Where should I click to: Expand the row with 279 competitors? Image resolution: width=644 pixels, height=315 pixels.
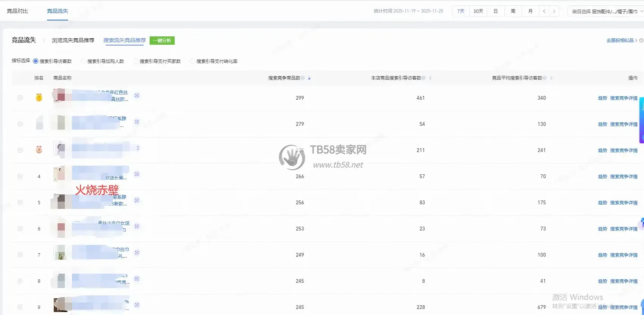click(20, 124)
